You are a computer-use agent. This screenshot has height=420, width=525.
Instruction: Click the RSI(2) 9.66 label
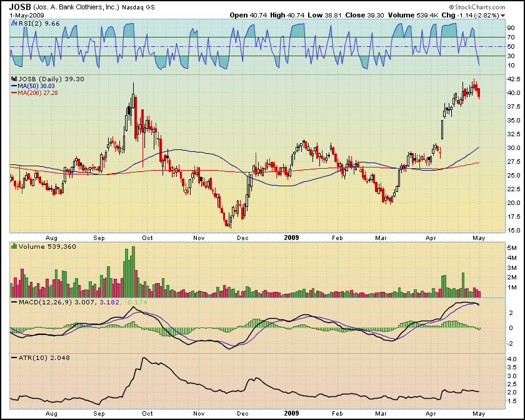(x=39, y=24)
